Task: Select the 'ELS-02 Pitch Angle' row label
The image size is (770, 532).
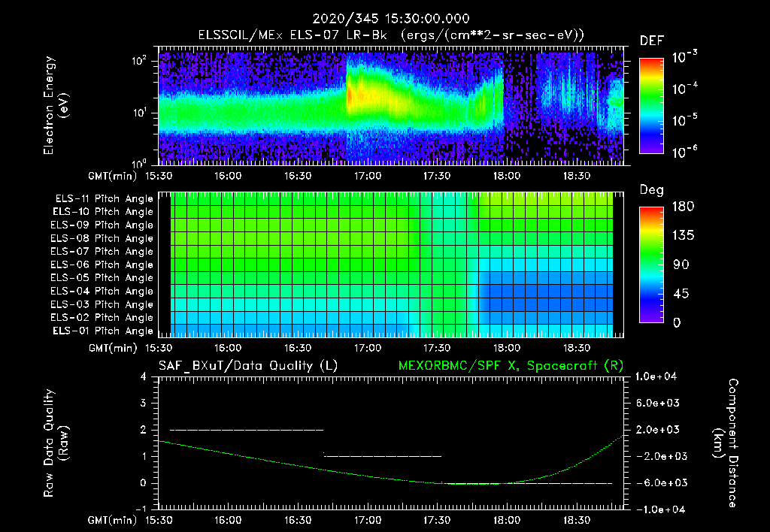Action: coord(102,318)
